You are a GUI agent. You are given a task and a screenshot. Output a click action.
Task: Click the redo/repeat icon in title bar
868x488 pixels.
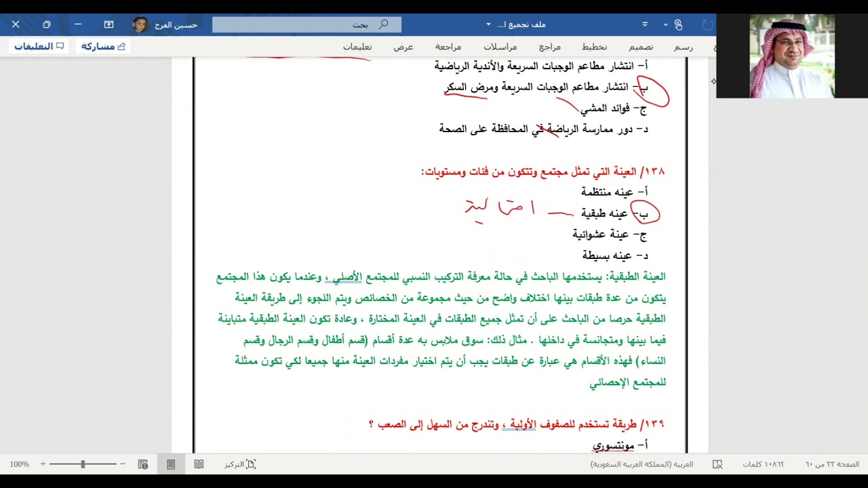[707, 24]
